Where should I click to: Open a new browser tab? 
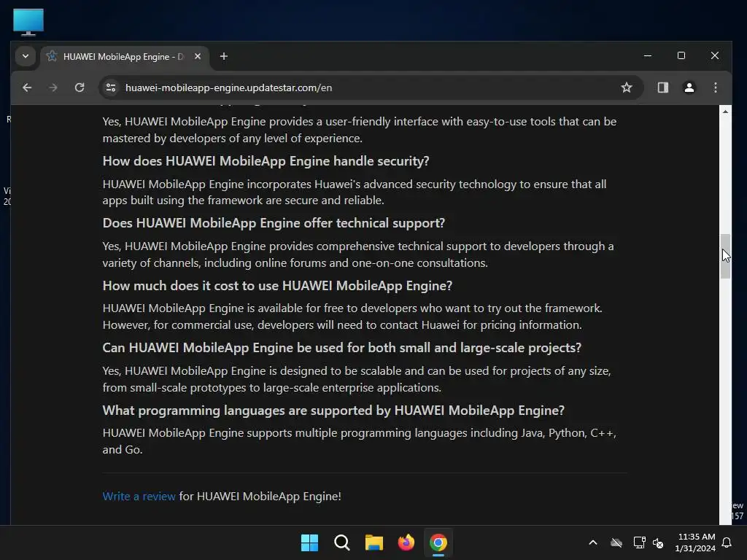[x=223, y=56]
